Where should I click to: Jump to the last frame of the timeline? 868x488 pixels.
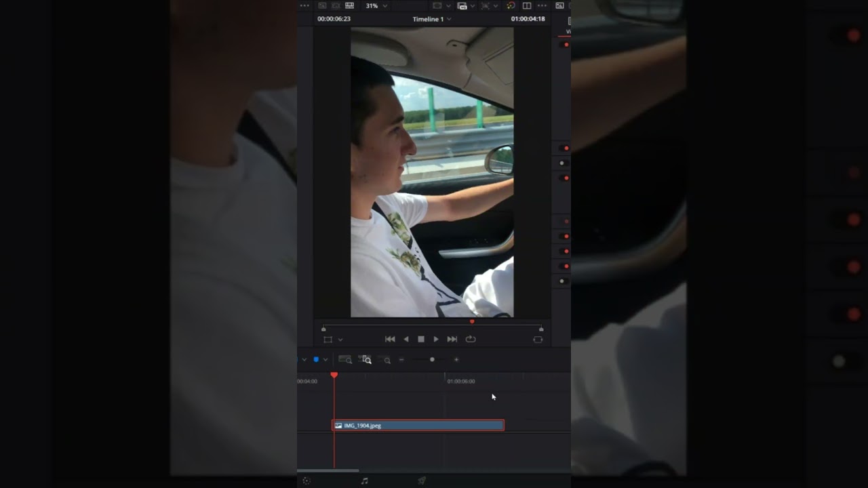(452, 339)
